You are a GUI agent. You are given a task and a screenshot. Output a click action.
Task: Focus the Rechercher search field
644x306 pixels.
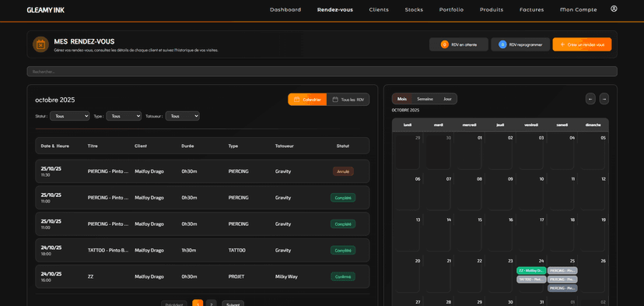(x=322, y=72)
